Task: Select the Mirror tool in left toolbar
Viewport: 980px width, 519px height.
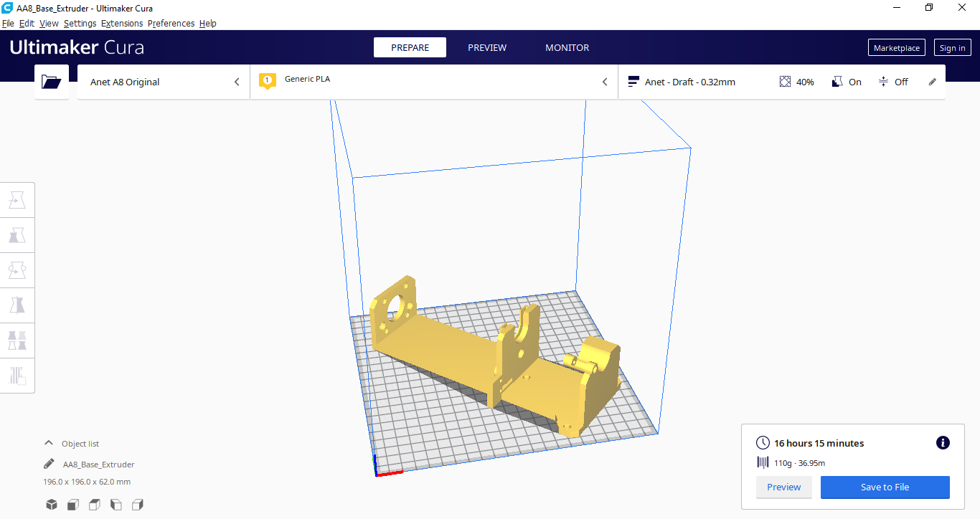Action: (17, 305)
